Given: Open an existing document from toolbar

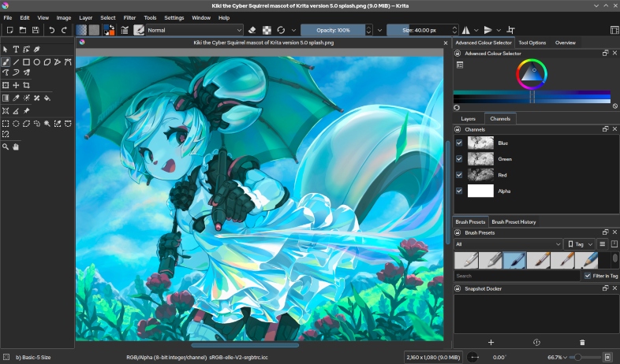Looking at the screenshot, I should tap(23, 30).
